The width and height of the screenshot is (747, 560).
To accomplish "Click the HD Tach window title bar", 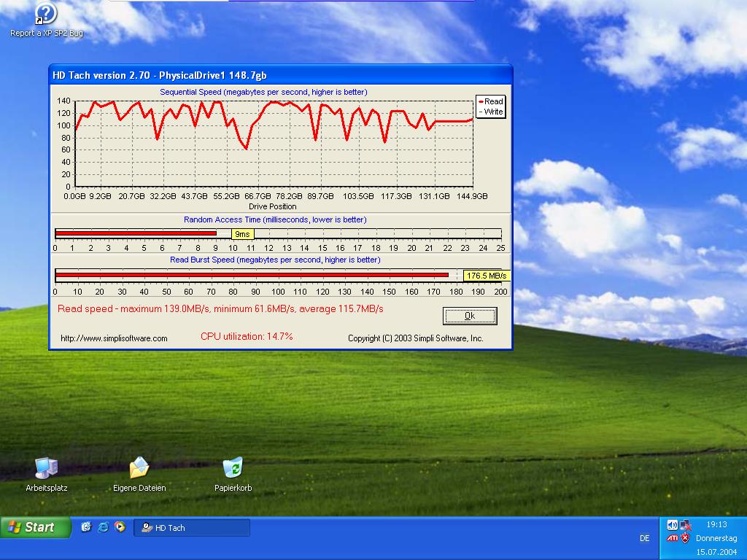I will click(x=281, y=75).
